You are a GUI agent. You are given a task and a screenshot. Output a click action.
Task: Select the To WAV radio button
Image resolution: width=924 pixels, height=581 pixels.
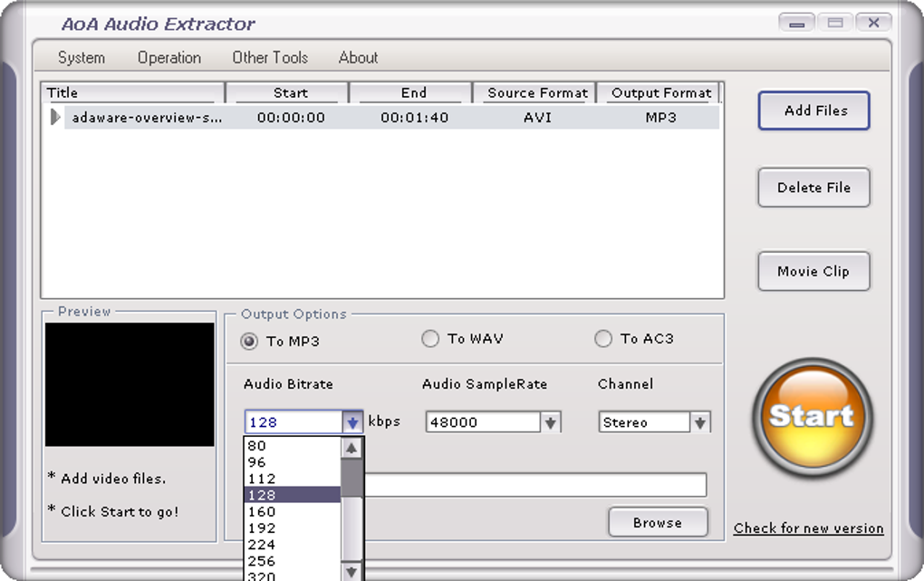[x=430, y=339]
